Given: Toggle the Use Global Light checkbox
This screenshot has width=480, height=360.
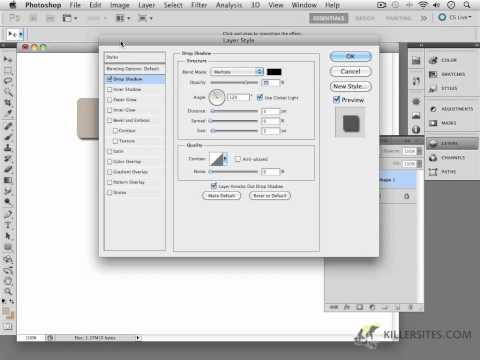Looking at the screenshot, I should point(260,97).
